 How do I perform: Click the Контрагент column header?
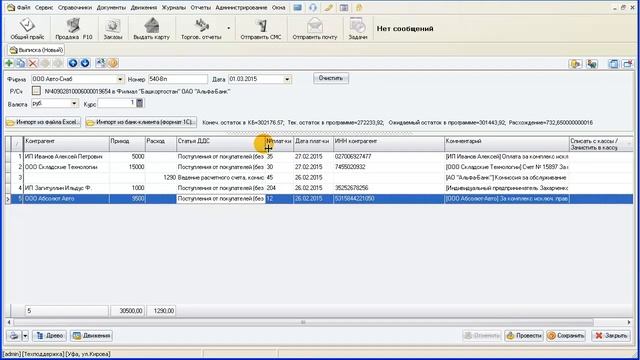pyautogui.click(x=67, y=144)
